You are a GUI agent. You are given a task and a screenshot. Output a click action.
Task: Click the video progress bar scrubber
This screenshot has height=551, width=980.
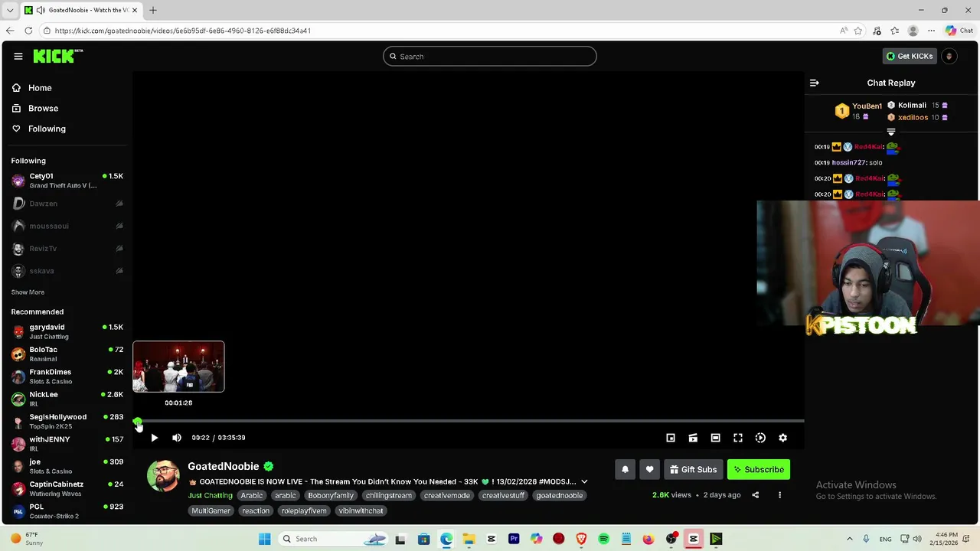coord(137,422)
